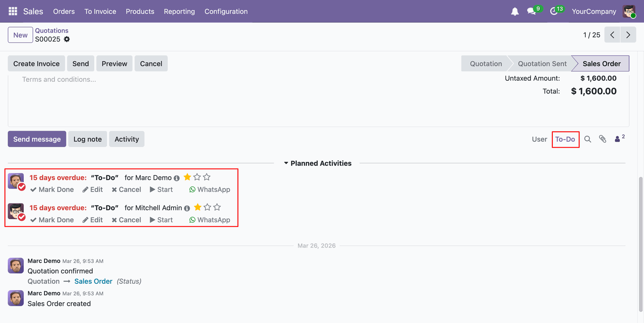Click the New button

[20, 35]
